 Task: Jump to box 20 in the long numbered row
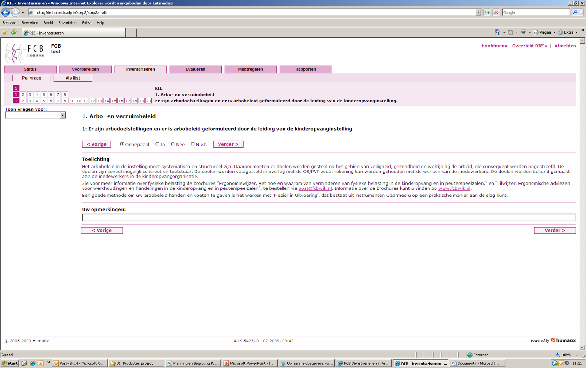pos(149,100)
